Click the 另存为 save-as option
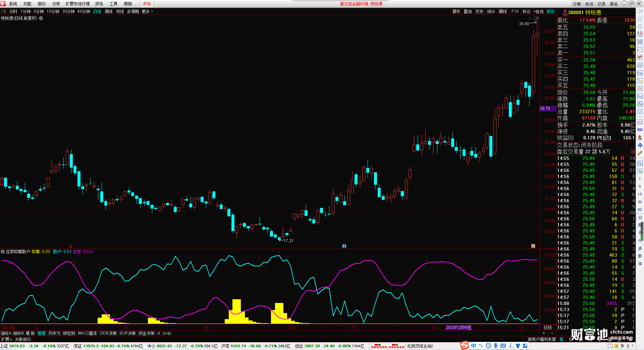This screenshot has height=350, width=644. pyautogui.click(x=54, y=333)
